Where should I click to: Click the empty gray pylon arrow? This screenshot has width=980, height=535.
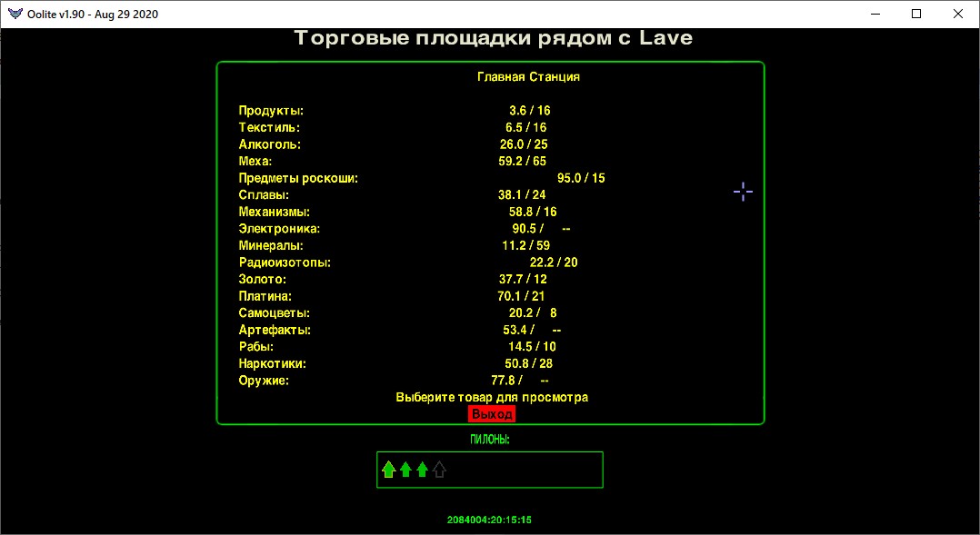coord(440,470)
